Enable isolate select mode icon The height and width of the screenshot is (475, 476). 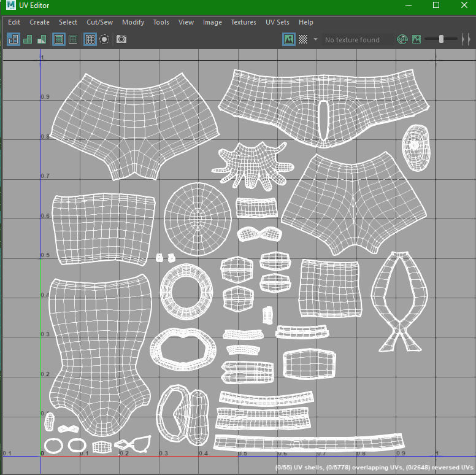[x=104, y=39]
